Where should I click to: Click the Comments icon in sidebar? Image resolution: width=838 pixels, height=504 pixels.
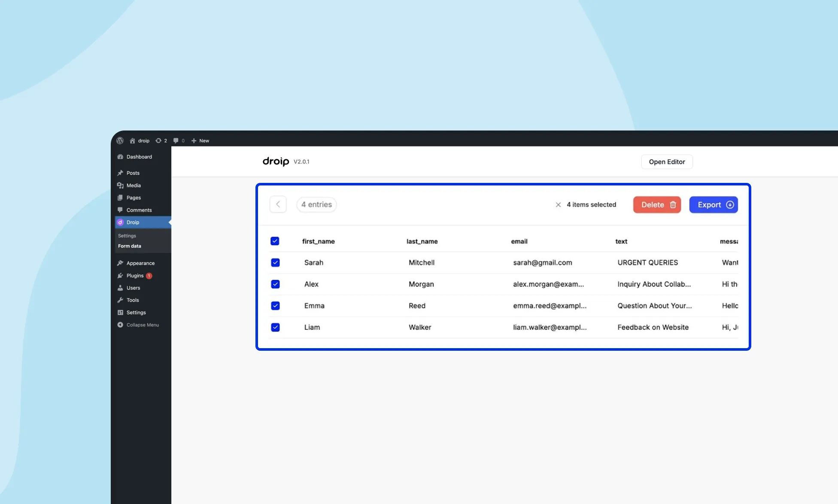(x=120, y=210)
